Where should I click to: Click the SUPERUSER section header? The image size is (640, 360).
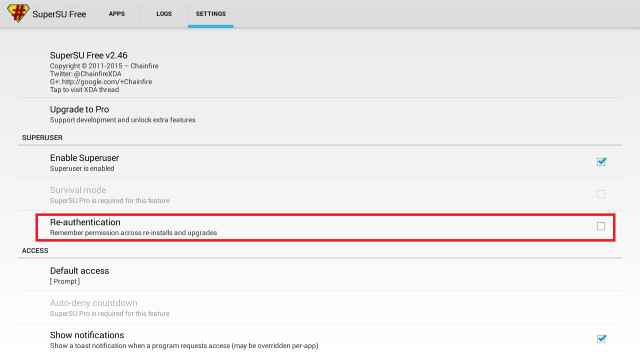(42, 138)
